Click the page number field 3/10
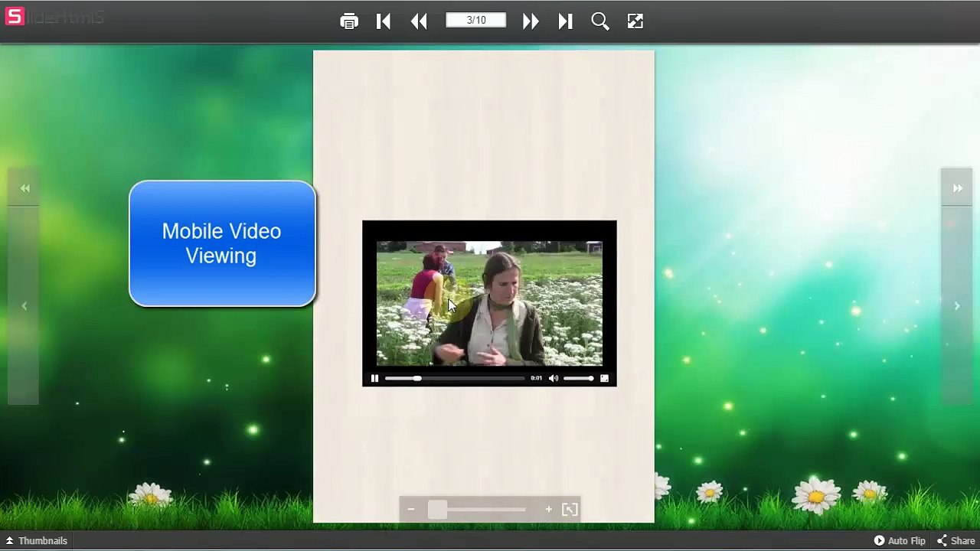The width and height of the screenshot is (980, 551). 476,20
